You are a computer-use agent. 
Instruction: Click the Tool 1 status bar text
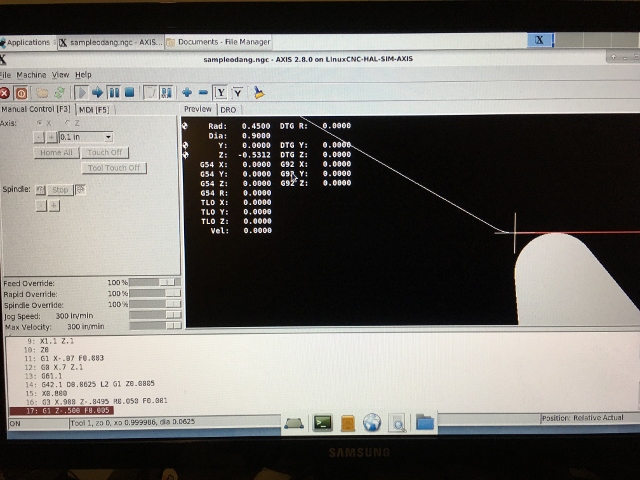pyautogui.click(x=133, y=422)
